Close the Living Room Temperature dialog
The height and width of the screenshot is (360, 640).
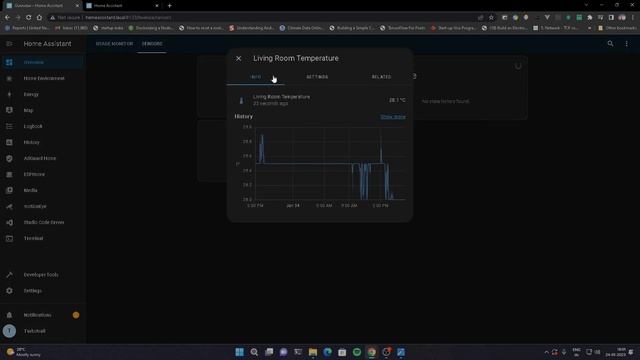[x=239, y=58]
